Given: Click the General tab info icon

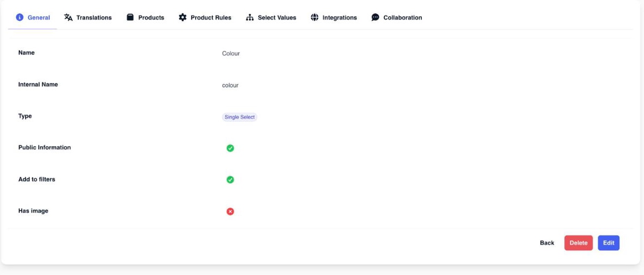Looking at the screenshot, I should [x=20, y=18].
